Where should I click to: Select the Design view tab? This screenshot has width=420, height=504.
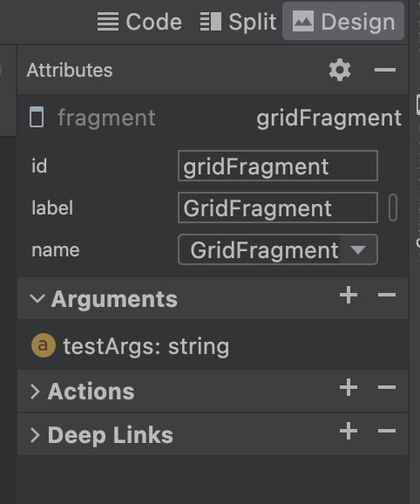coord(343,21)
